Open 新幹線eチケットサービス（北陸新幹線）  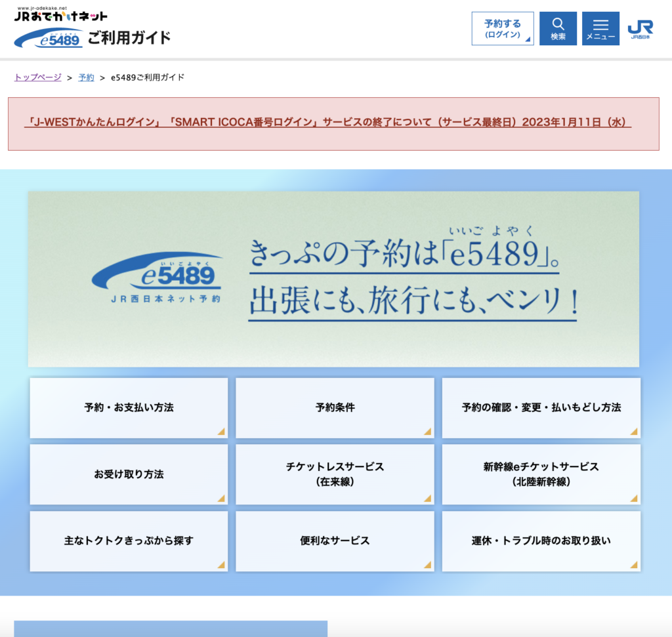pyautogui.click(x=541, y=474)
